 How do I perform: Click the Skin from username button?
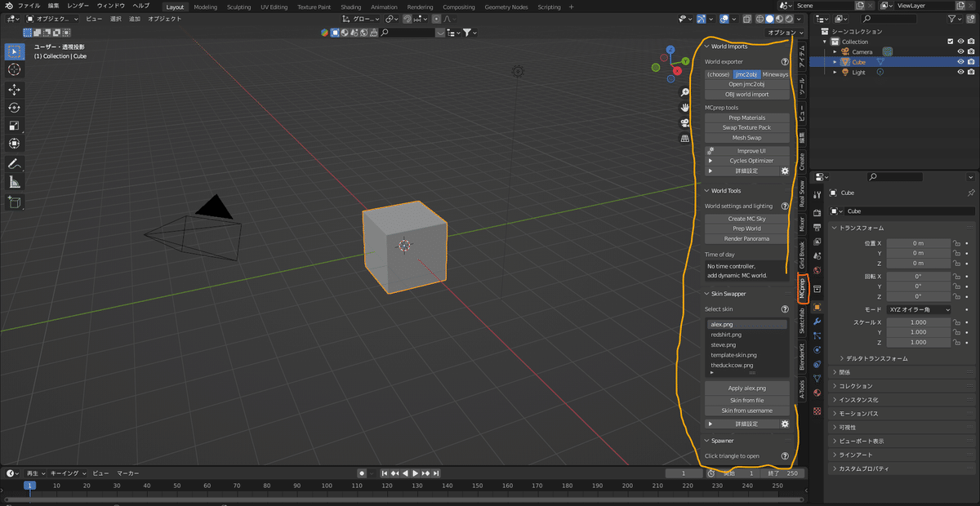pyautogui.click(x=747, y=411)
